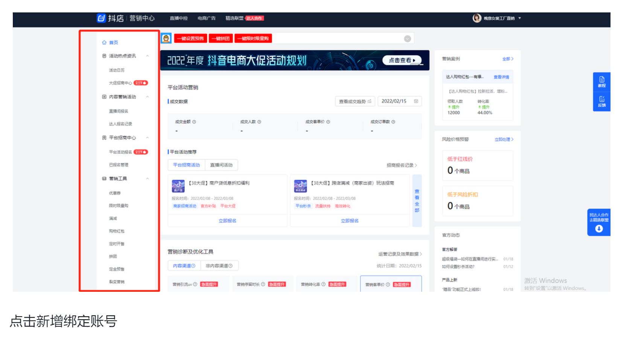Viewport: 644px width, 338px height.
Task: Click the round button at search bar end
Action: pos(407,39)
